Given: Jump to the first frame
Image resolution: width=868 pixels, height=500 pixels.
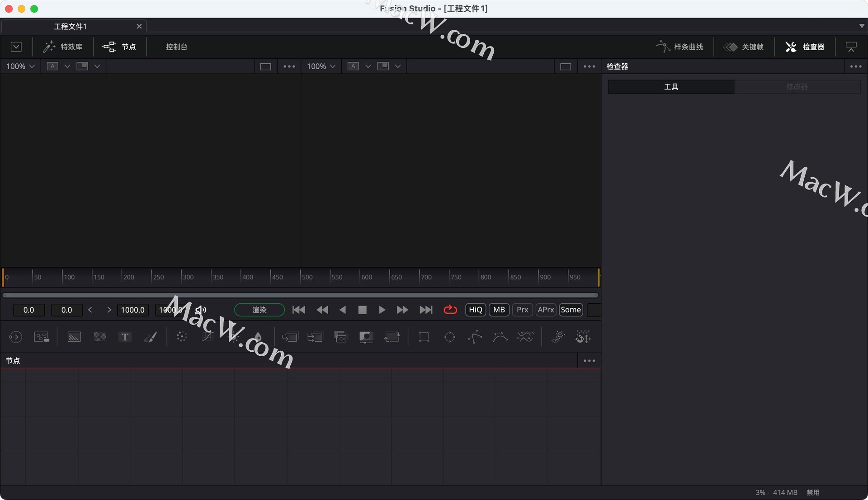Looking at the screenshot, I should point(298,310).
